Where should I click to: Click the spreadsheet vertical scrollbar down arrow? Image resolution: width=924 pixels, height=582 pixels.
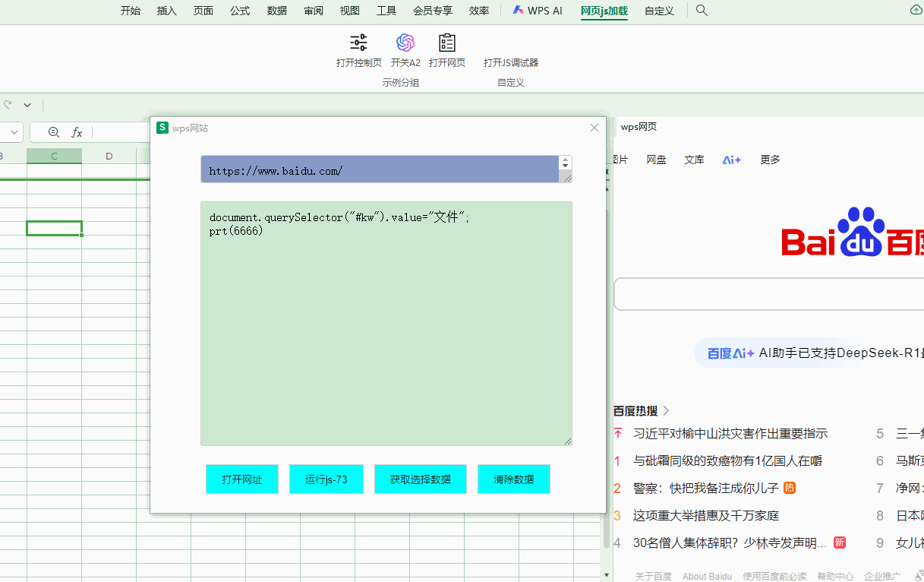pos(606,576)
